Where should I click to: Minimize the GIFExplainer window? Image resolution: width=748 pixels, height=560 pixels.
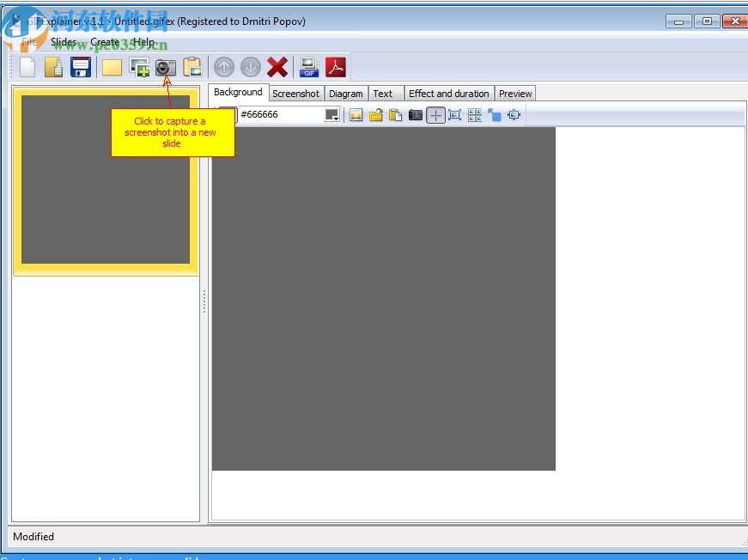click(678, 21)
